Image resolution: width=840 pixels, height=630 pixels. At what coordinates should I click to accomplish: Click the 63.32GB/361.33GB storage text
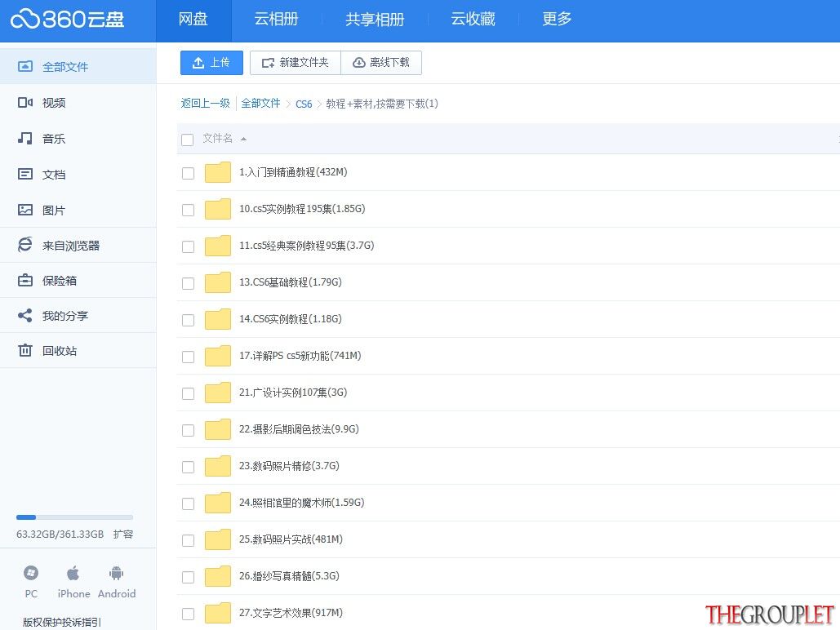[60, 534]
